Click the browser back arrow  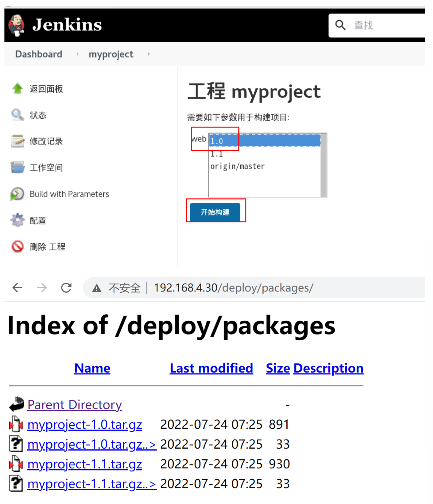pyautogui.click(x=18, y=288)
